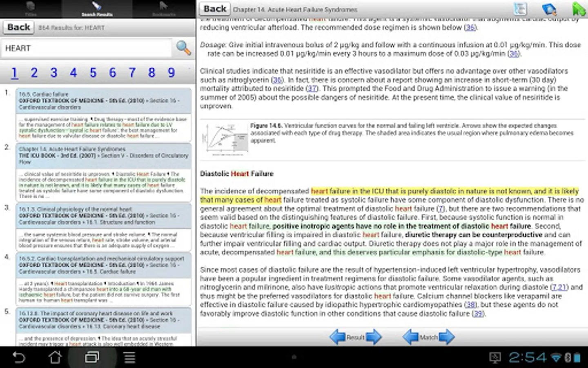Go to results page 3
Viewport: 588px width, 368px height.
[x=53, y=73]
